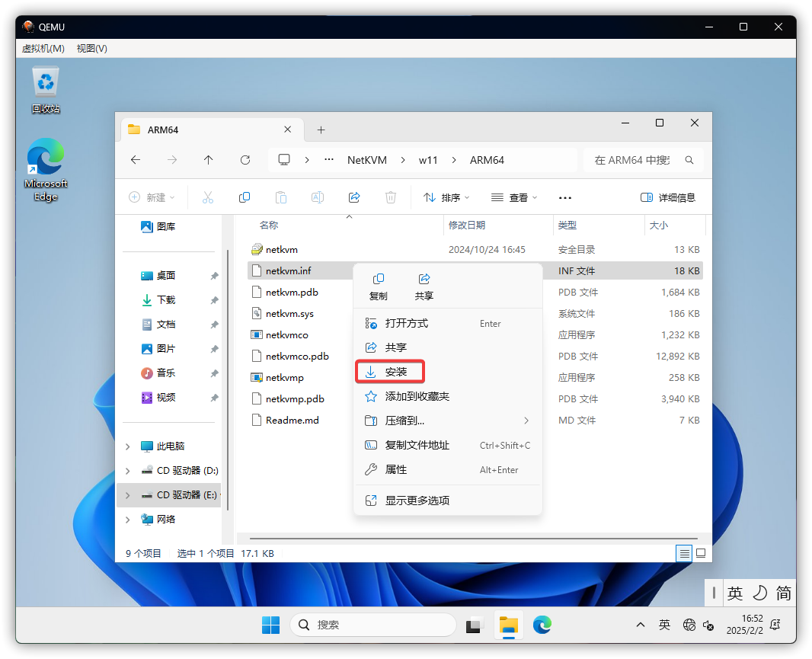Toggle the 详细信息 details pane
This screenshot has width=812, height=659.
pyautogui.click(x=668, y=197)
